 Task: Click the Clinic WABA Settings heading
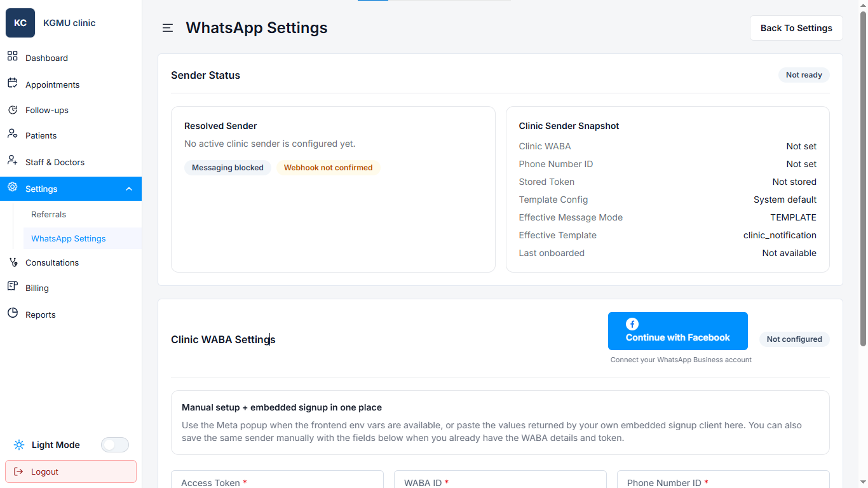(x=223, y=339)
